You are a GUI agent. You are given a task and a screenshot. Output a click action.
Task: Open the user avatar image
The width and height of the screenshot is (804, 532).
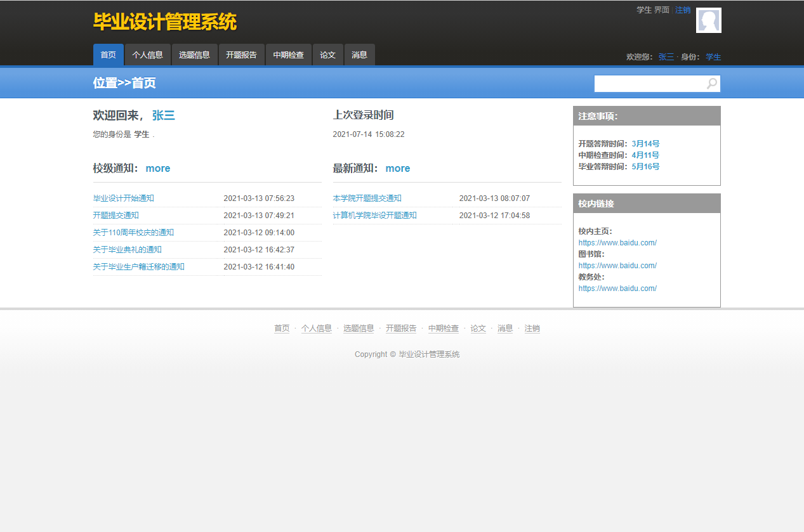(709, 20)
